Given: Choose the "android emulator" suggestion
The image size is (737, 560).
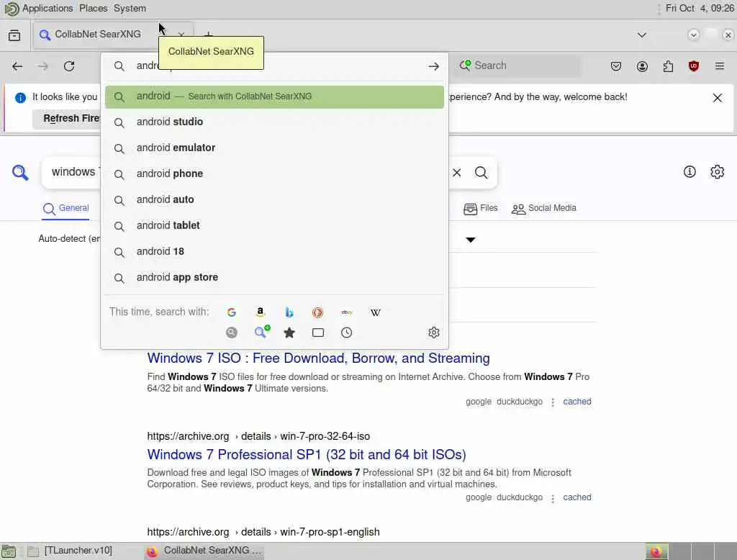Looking at the screenshot, I should [x=274, y=148].
